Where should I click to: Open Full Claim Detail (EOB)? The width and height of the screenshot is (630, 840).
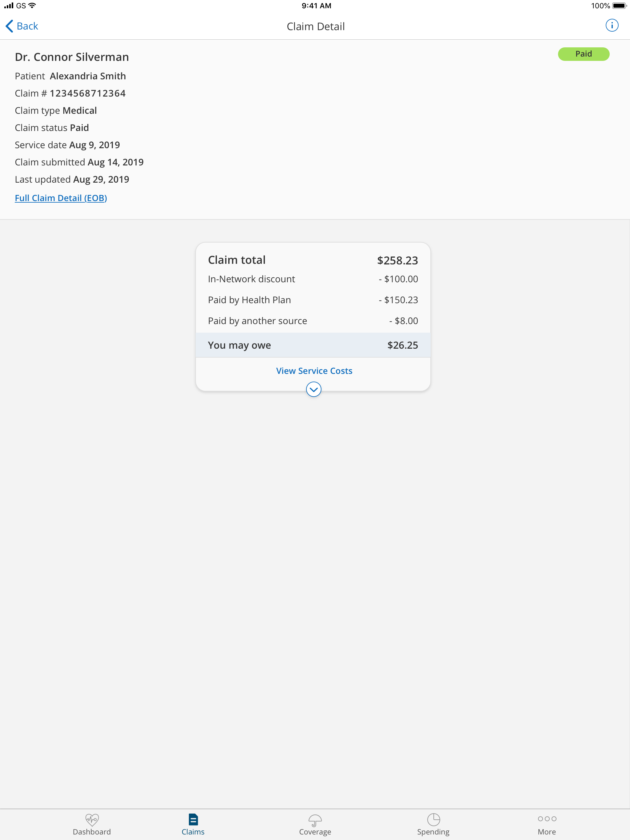point(61,198)
